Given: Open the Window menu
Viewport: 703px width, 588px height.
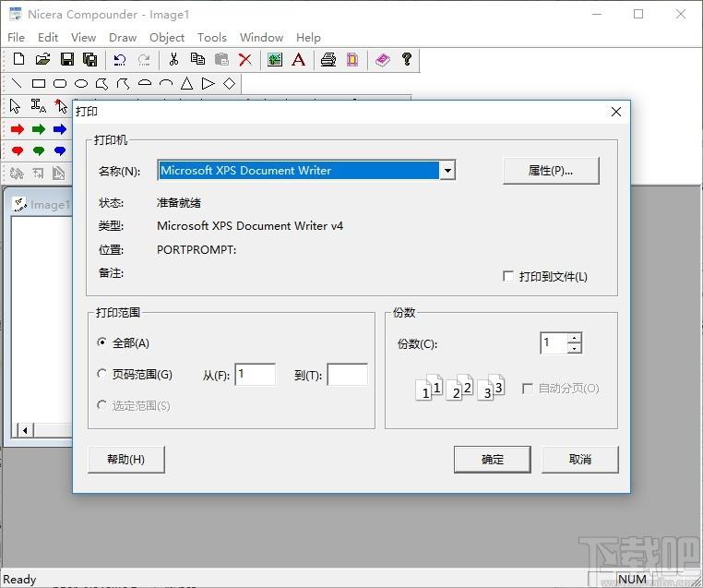Looking at the screenshot, I should (261, 37).
